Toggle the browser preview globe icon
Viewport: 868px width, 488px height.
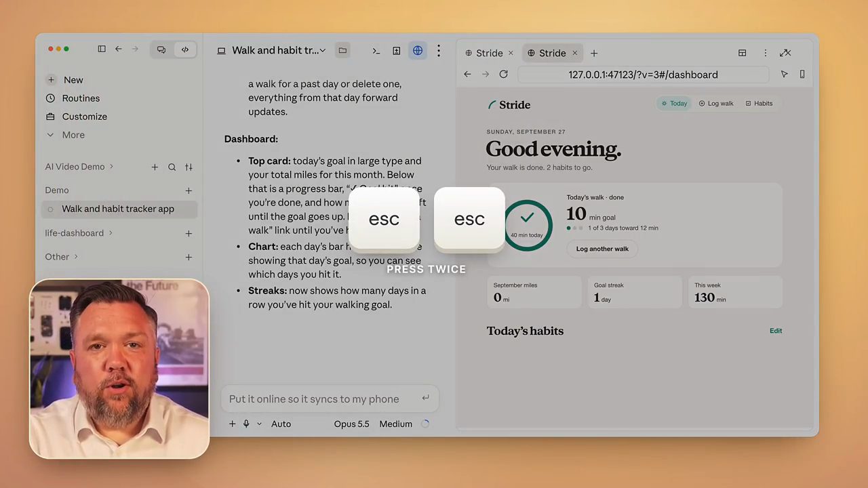[x=418, y=51]
